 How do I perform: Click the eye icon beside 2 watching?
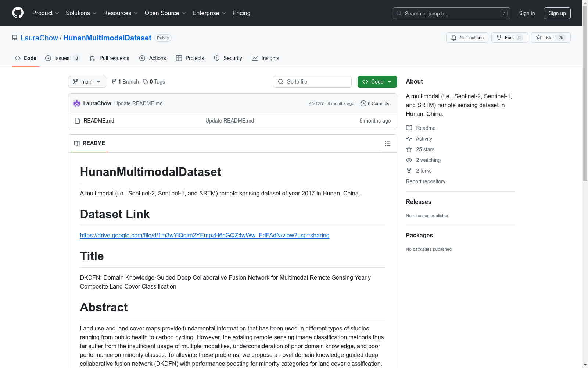coord(409,160)
